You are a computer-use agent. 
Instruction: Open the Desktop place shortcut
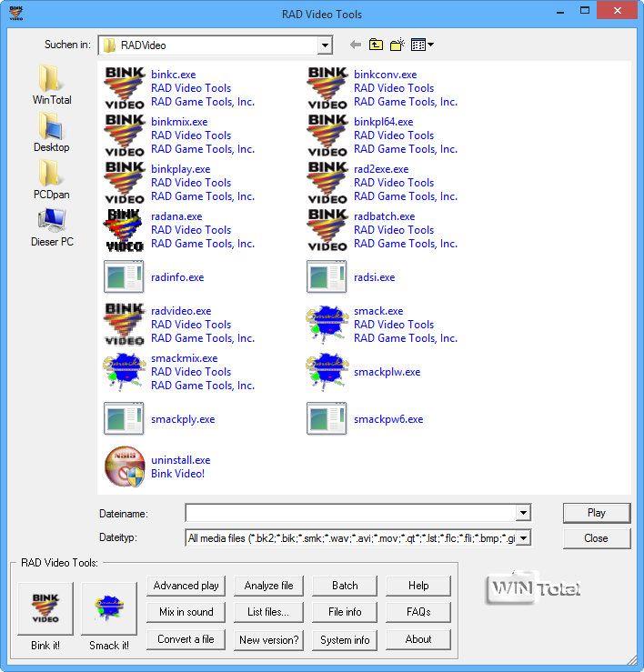[52, 132]
